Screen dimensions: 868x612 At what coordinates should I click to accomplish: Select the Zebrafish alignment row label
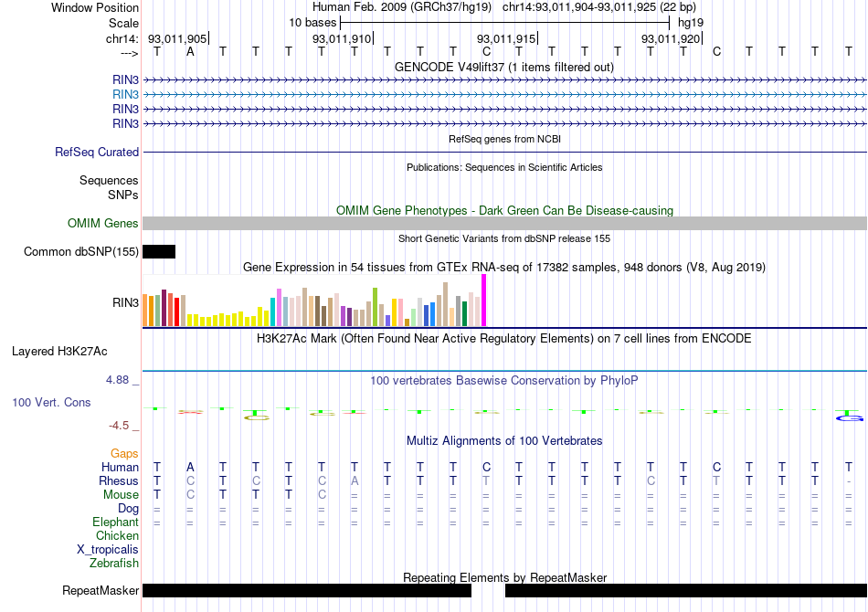[x=114, y=563]
